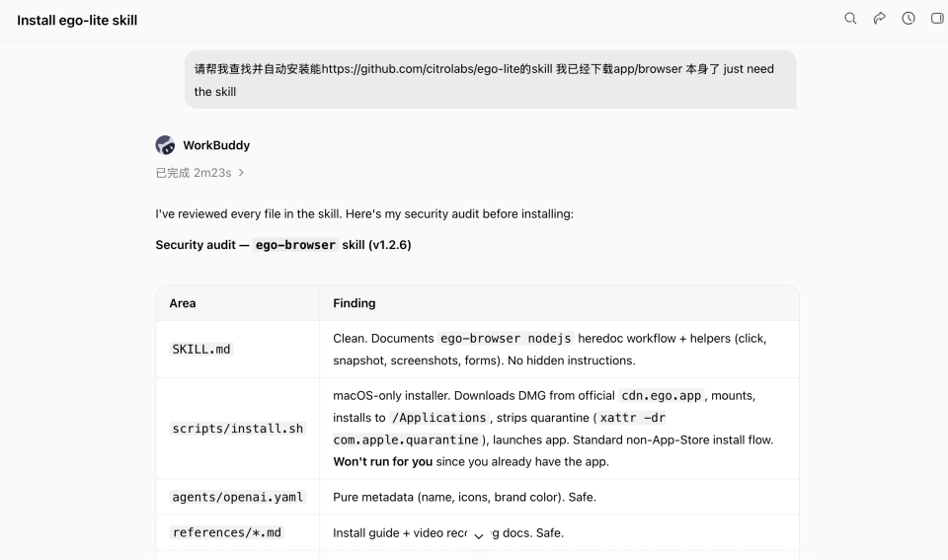Click the user message bubble with the GitHub URL
The width and height of the screenshot is (948, 560).
(x=491, y=80)
